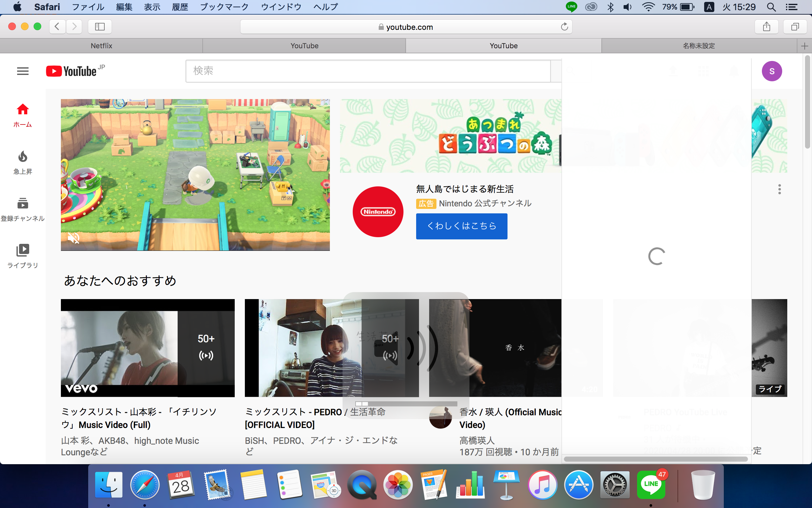
Task: Open the input source A menu
Action: click(709, 7)
